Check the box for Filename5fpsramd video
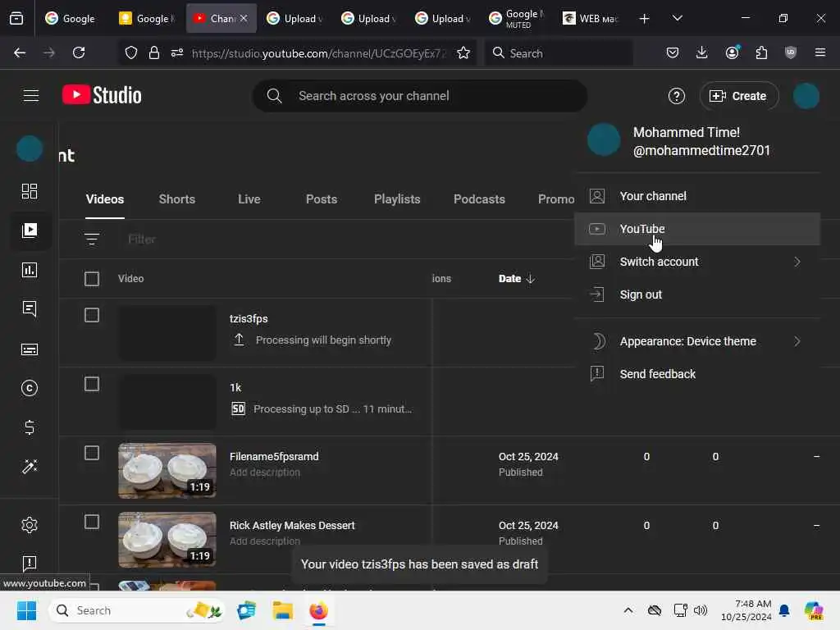840x630 pixels. tap(92, 453)
